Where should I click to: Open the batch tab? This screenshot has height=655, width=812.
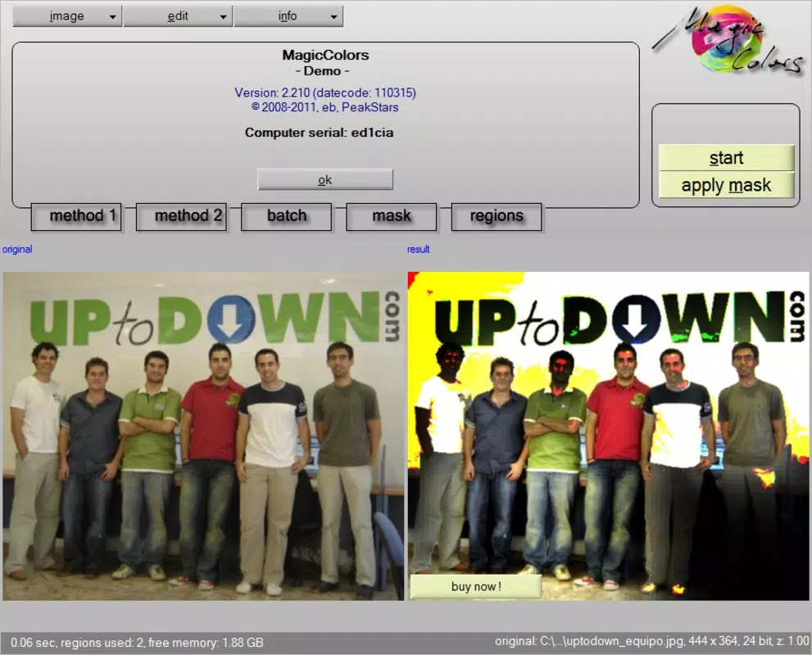pyautogui.click(x=287, y=216)
